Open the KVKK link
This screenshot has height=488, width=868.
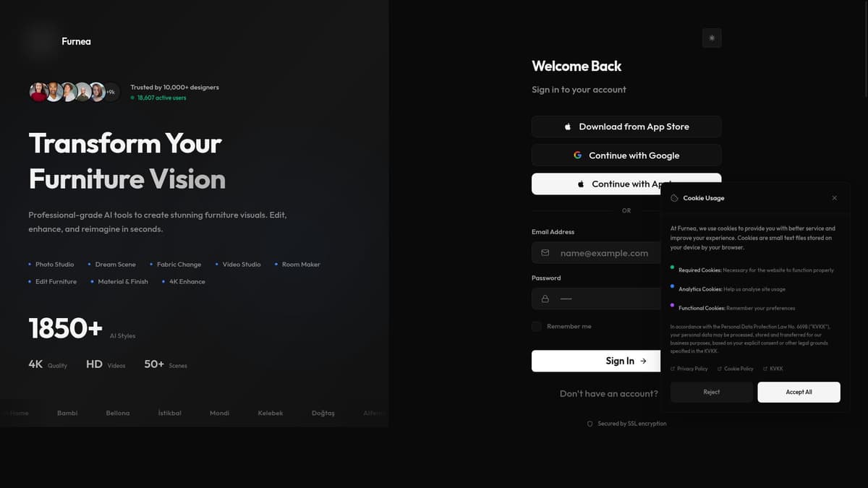775,369
